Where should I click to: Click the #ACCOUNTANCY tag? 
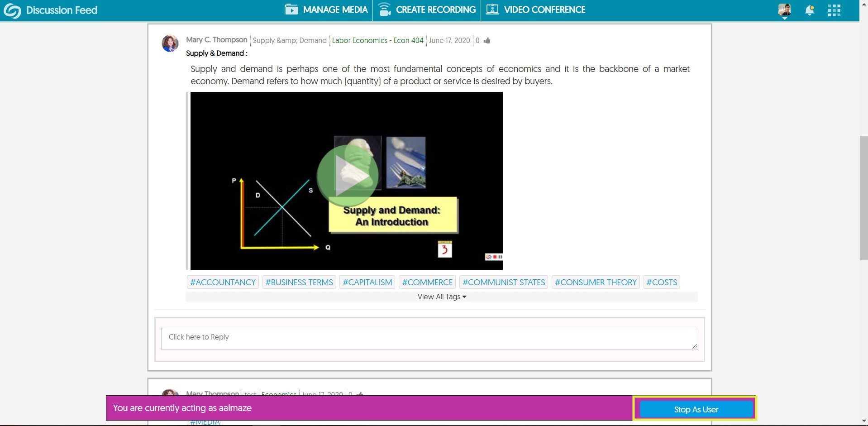coord(223,282)
